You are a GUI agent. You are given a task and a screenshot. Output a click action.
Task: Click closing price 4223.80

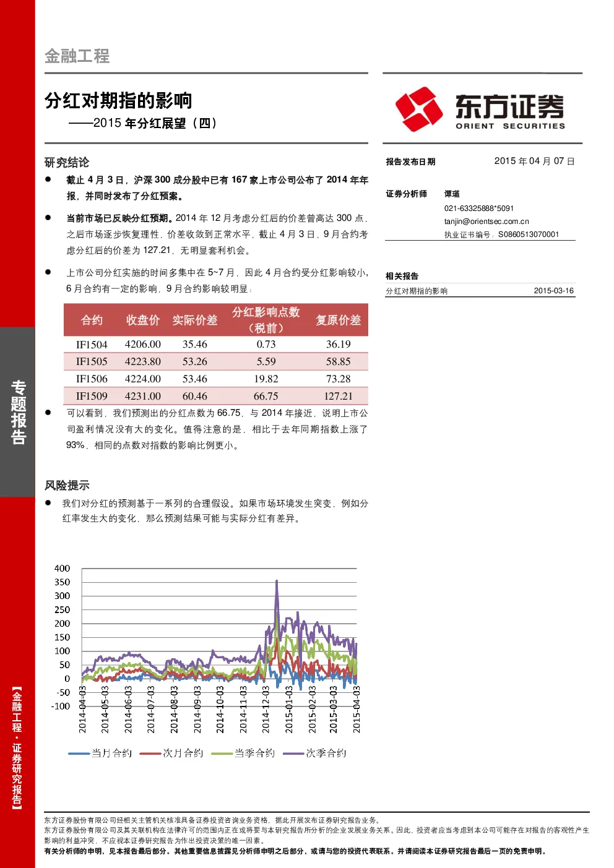coord(143,362)
